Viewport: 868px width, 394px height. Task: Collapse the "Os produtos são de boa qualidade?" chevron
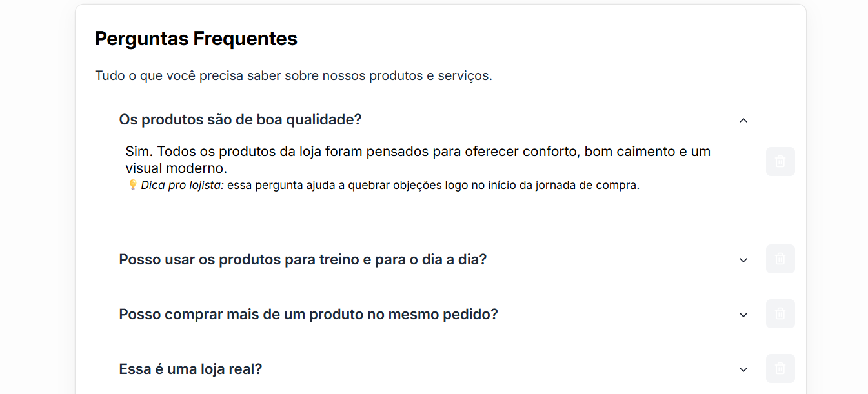743,120
